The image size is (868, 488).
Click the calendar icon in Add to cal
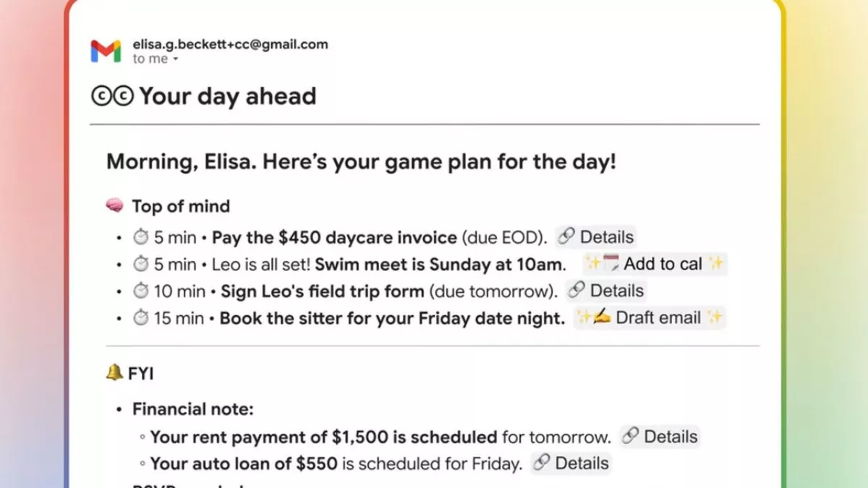tap(612, 264)
